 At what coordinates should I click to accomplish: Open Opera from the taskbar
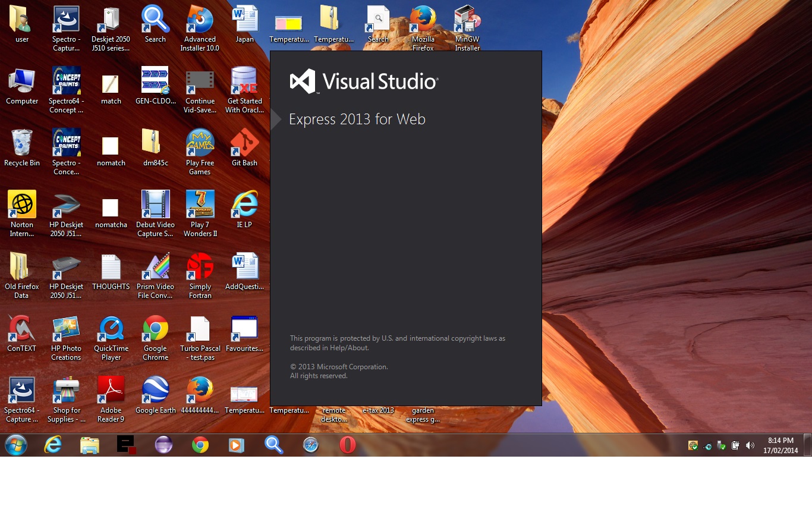click(x=348, y=445)
